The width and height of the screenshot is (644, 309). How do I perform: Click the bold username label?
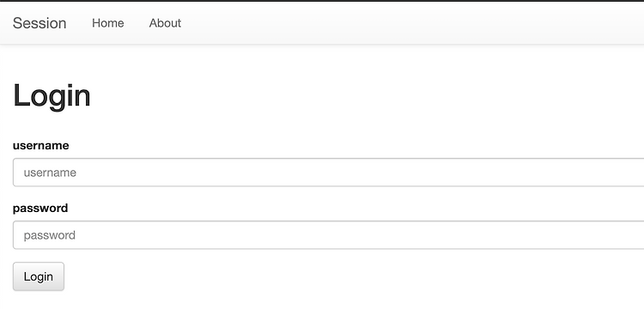(40, 146)
